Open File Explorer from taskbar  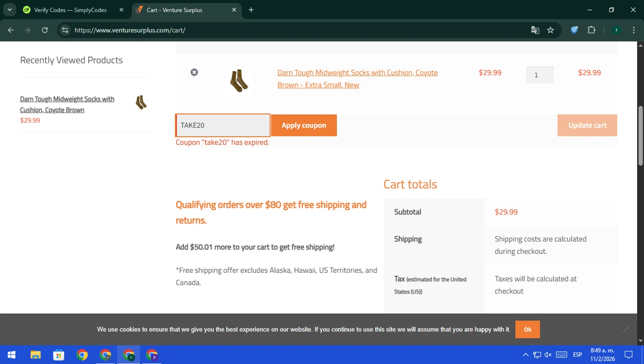click(x=35, y=355)
